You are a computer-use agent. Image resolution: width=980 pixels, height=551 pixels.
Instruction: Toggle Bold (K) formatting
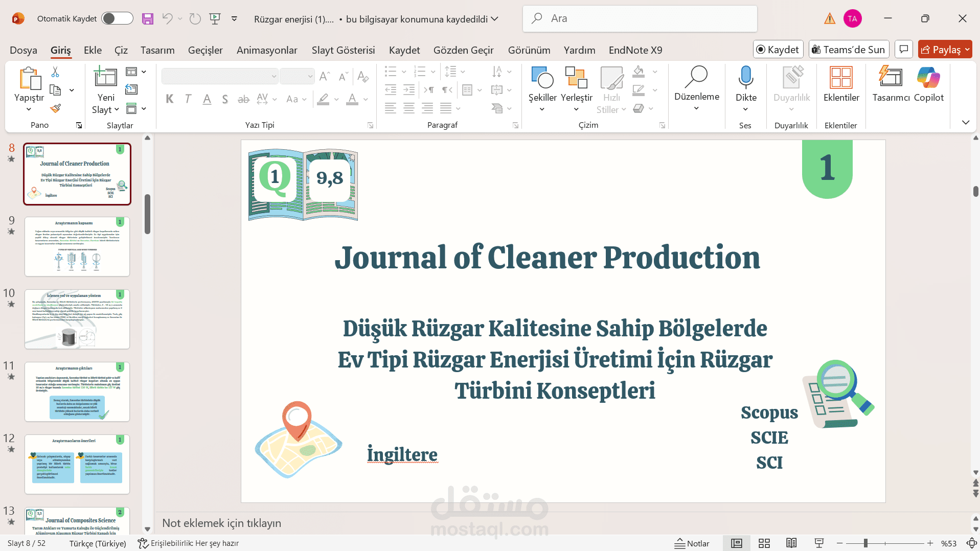coord(170,99)
